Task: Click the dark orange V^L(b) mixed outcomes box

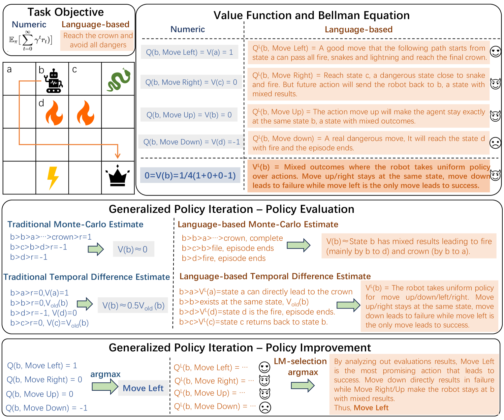Action: [x=368, y=176]
